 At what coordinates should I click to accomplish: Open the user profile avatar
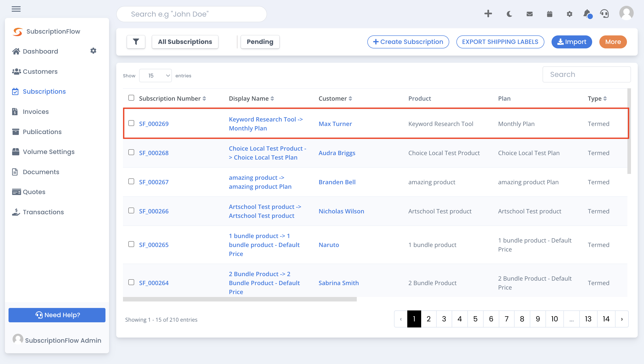pos(626,13)
